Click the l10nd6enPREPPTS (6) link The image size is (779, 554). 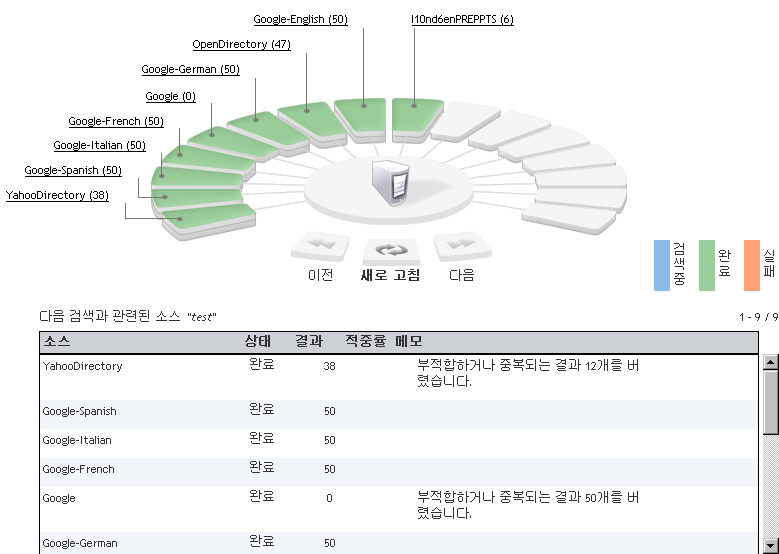pos(462,20)
